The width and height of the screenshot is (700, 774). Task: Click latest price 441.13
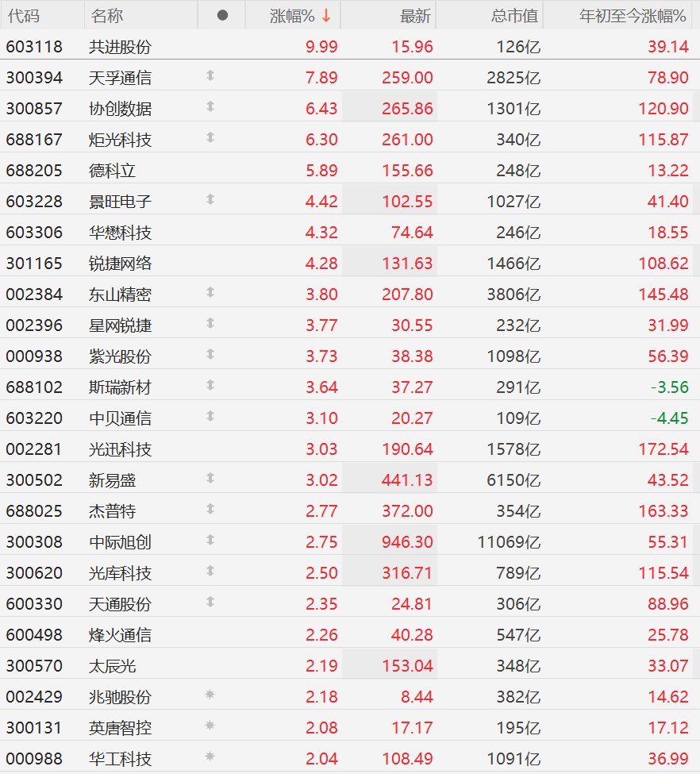(x=407, y=480)
